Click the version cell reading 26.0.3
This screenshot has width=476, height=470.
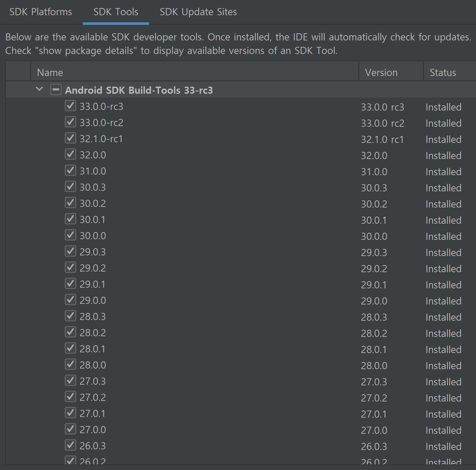(x=374, y=447)
